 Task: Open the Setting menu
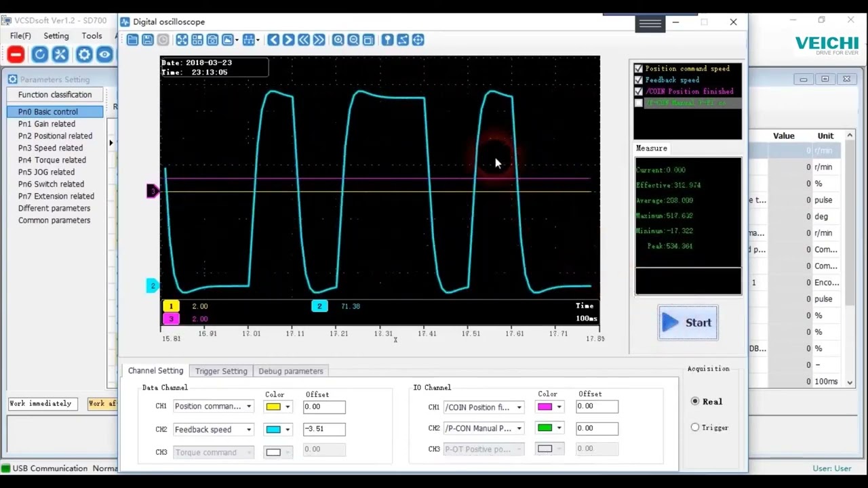coord(56,36)
